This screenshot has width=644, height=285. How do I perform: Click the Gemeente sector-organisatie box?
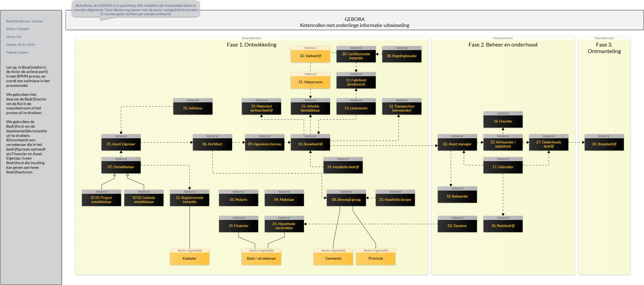point(333,257)
